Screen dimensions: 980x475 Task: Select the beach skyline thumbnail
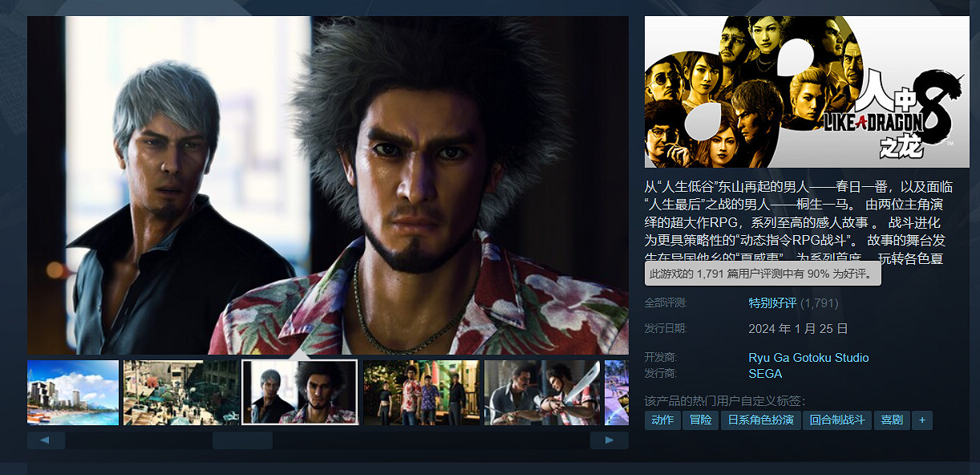[73, 392]
